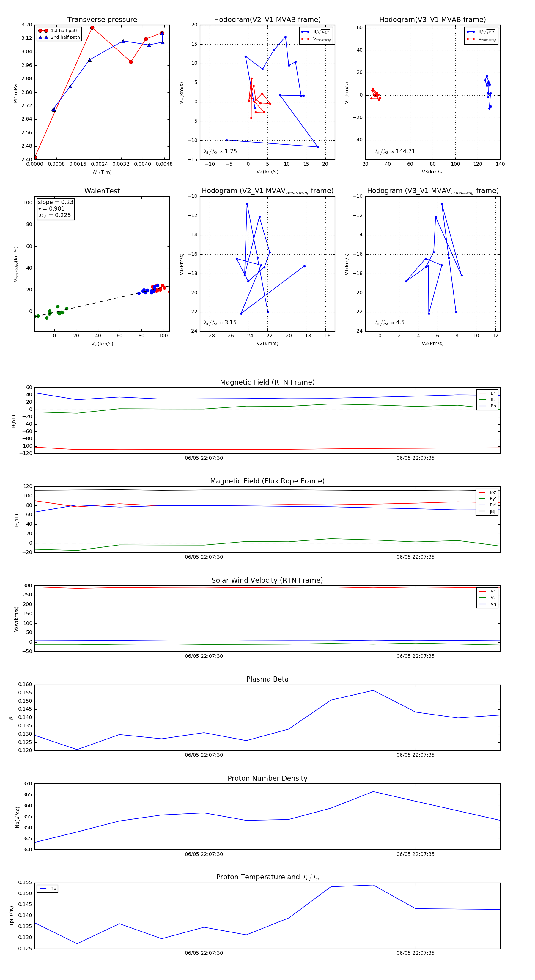The image size is (535, 980).
Task: Click 'Hodogram (V2_V1 MVAV remaining frame)' title
Action: click(x=267, y=191)
